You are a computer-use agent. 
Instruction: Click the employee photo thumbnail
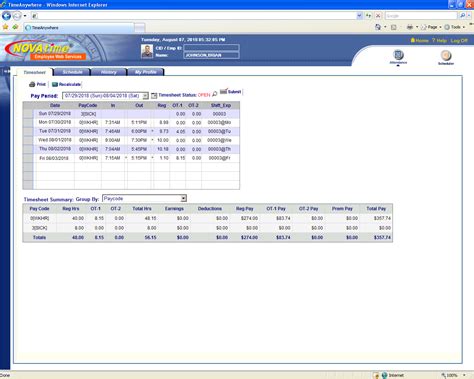pos(147,51)
